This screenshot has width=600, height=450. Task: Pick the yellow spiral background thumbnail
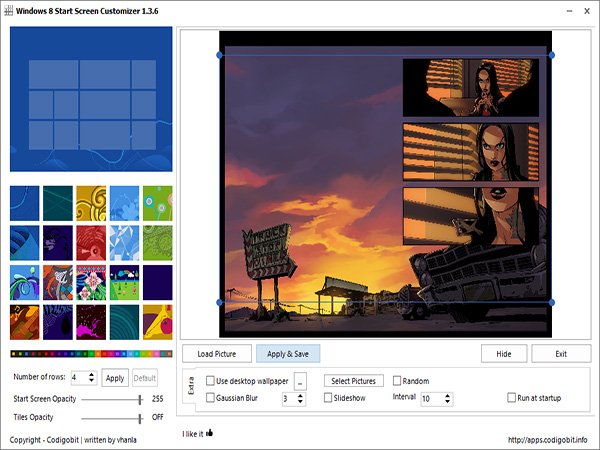[91, 203]
